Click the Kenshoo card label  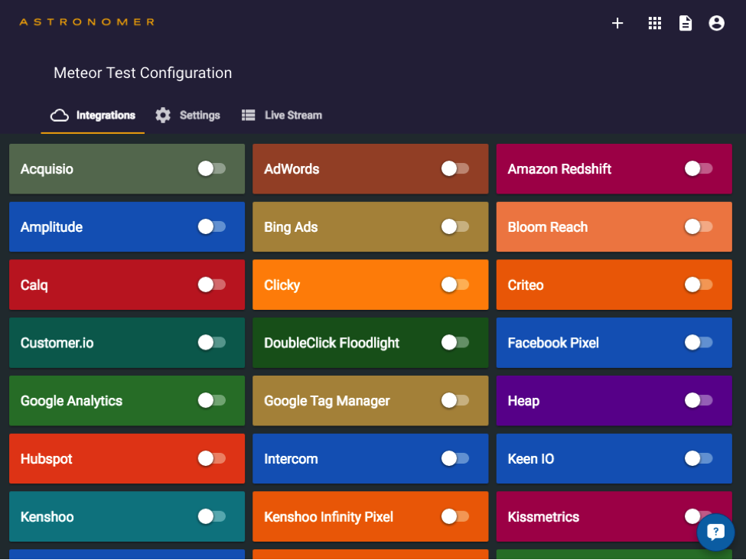tap(47, 516)
